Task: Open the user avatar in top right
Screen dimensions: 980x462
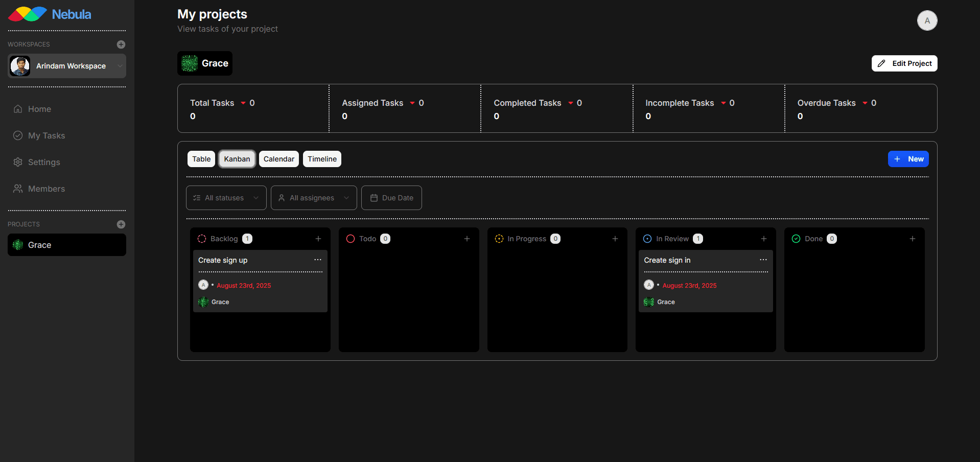Action: (927, 20)
